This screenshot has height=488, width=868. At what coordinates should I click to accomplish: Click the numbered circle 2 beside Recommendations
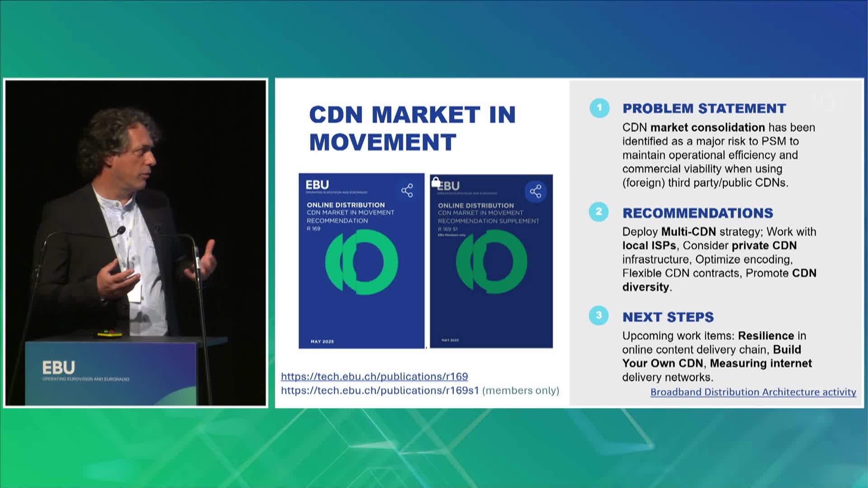pos(599,211)
